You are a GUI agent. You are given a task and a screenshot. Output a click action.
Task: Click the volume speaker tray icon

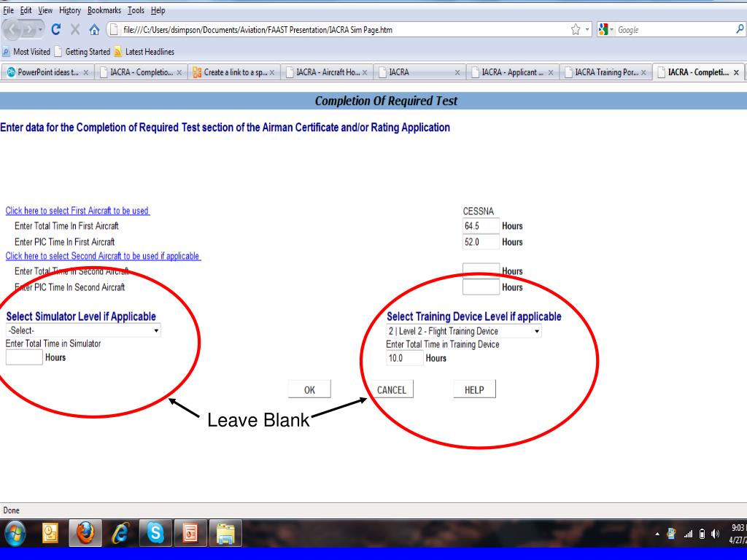(715, 534)
